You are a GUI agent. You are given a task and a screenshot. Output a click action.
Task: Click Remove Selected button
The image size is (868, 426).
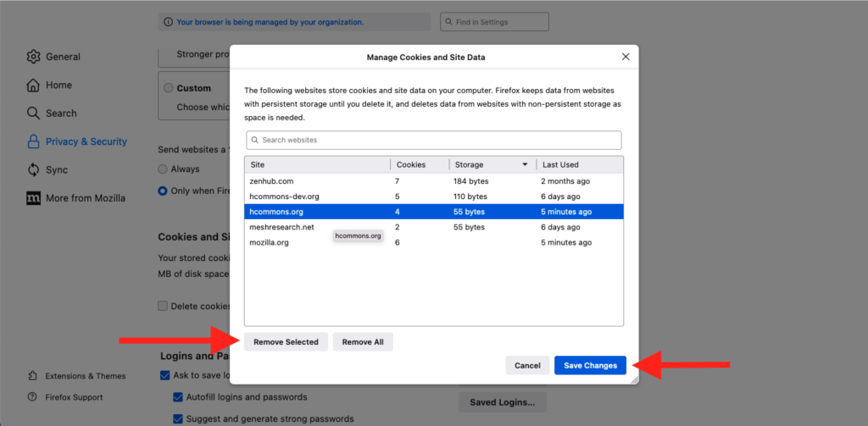click(286, 342)
